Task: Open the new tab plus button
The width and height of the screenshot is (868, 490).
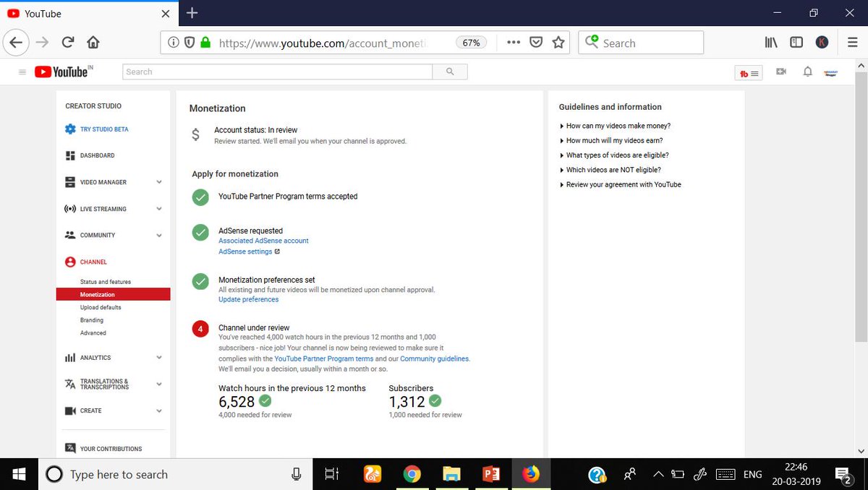Action: (192, 13)
